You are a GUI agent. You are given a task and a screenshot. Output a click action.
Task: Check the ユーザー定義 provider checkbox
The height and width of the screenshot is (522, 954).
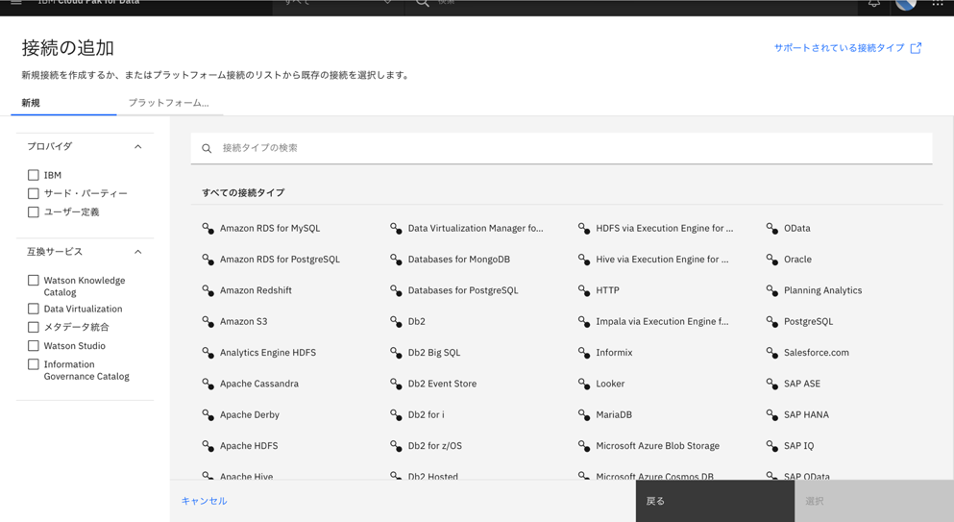(33, 212)
